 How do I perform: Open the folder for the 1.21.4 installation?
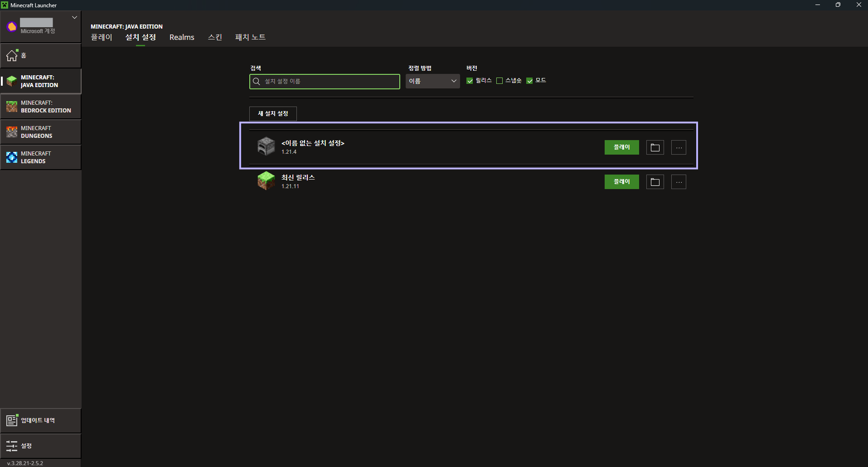[655, 147]
